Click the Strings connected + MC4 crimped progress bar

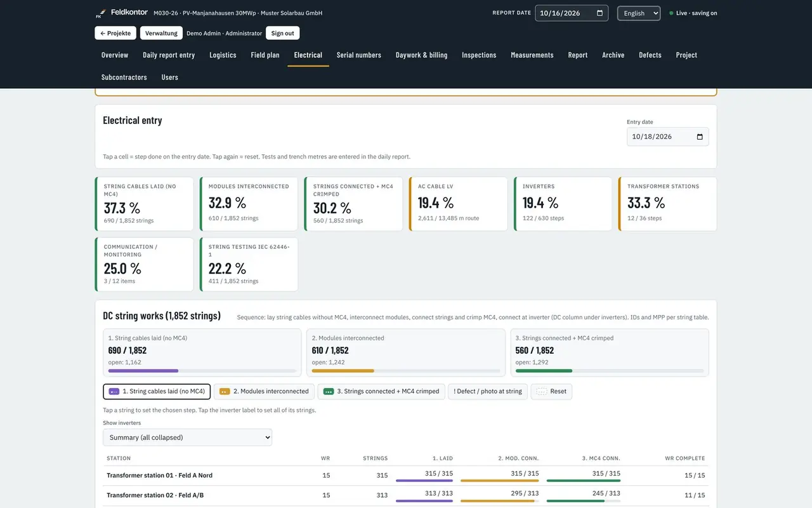610,371
